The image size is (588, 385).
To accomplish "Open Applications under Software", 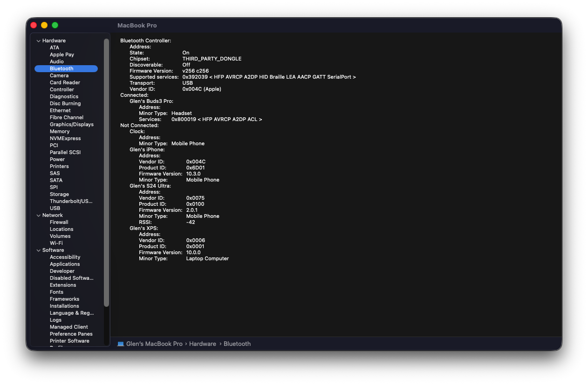I will pyautogui.click(x=65, y=264).
